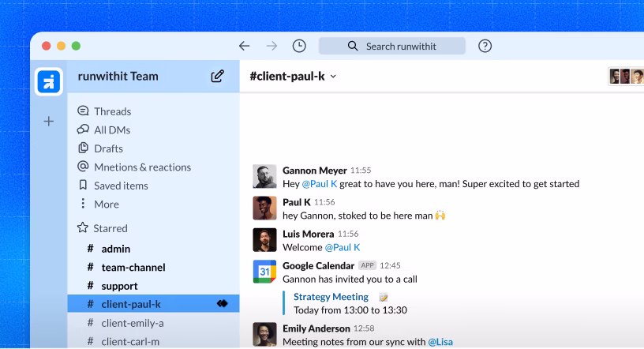
Task: Click the All DMs chat bubbles icon
Action: 83,129
